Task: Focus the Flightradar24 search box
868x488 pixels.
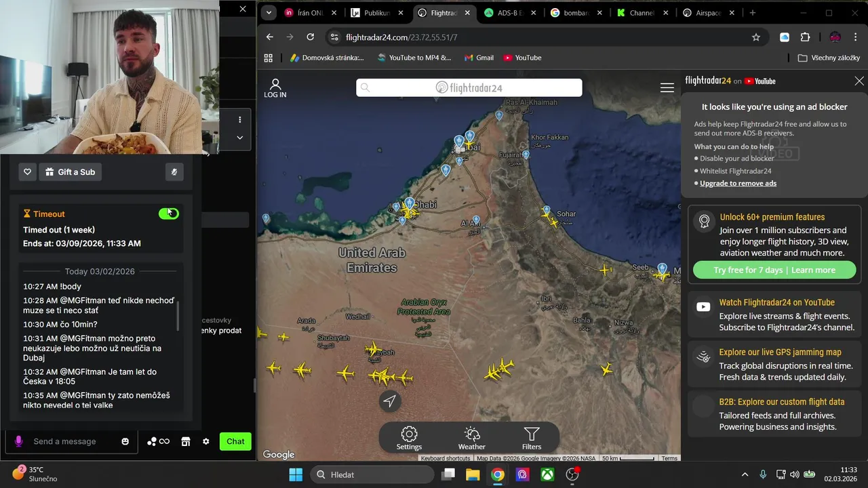Action: [x=469, y=87]
